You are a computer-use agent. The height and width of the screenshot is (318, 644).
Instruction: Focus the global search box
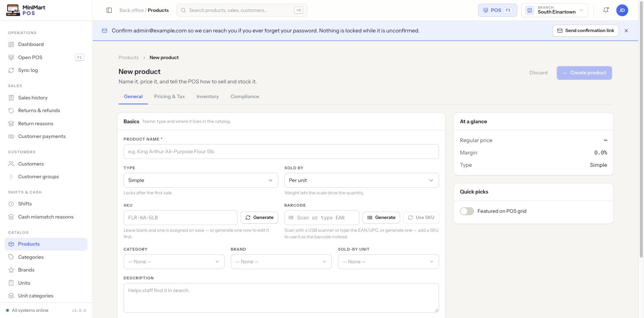(x=242, y=10)
